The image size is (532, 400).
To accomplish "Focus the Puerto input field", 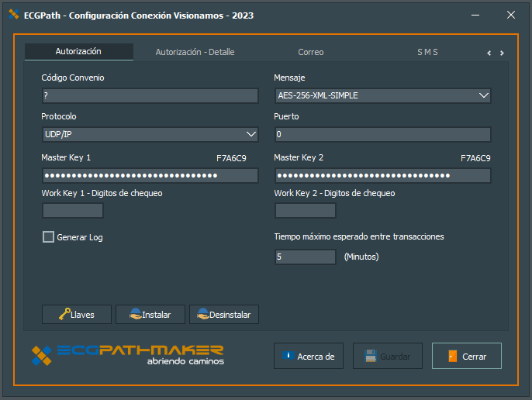I will click(382, 134).
